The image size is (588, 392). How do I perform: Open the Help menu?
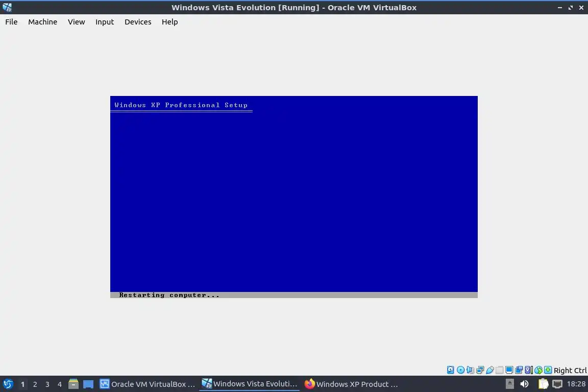170,22
